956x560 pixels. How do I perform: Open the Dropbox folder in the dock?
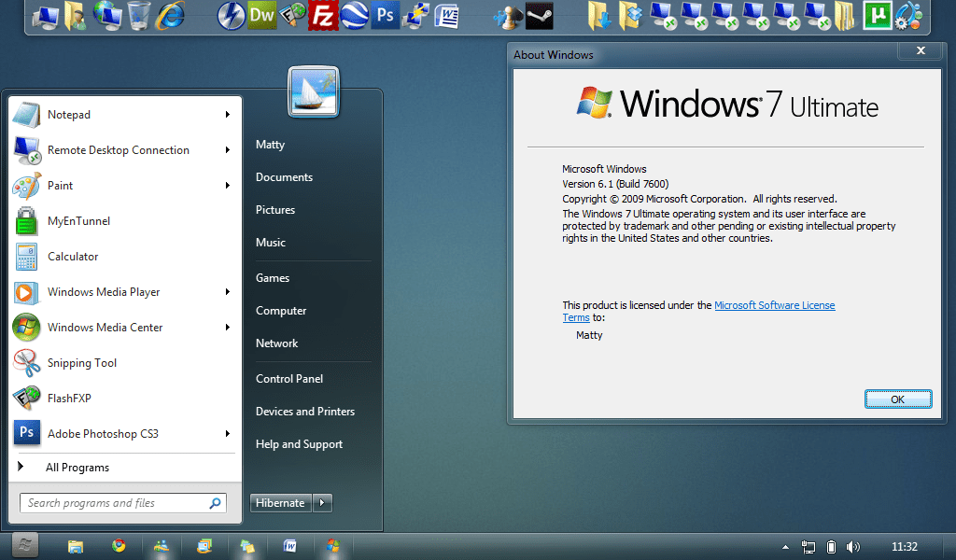coord(630,15)
